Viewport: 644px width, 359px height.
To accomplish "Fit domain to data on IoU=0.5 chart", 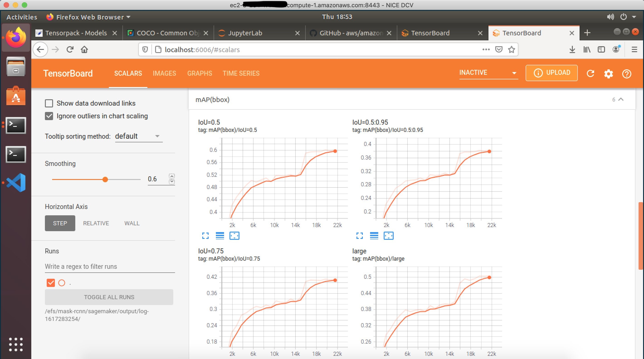I will coord(234,235).
